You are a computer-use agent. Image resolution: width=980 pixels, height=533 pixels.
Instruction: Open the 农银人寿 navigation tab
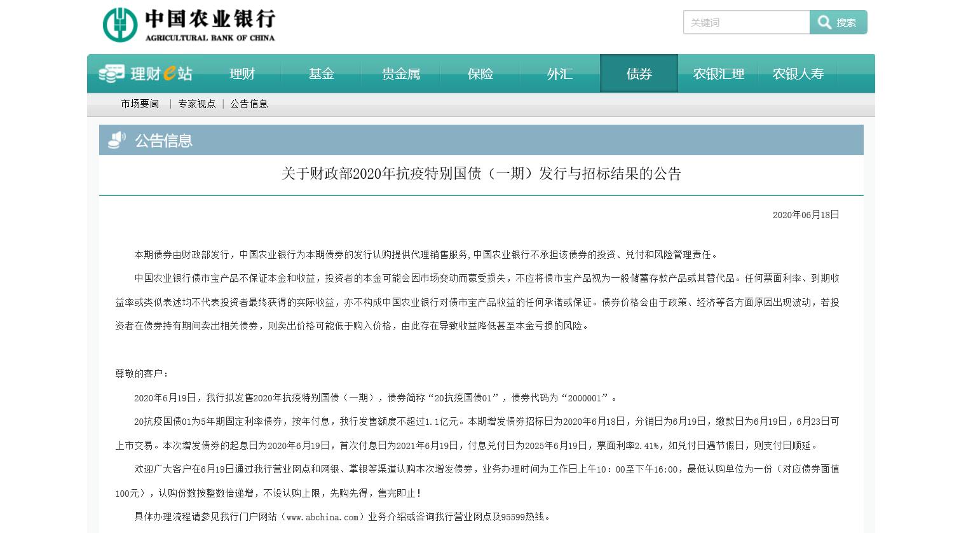[x=798, y=74]
